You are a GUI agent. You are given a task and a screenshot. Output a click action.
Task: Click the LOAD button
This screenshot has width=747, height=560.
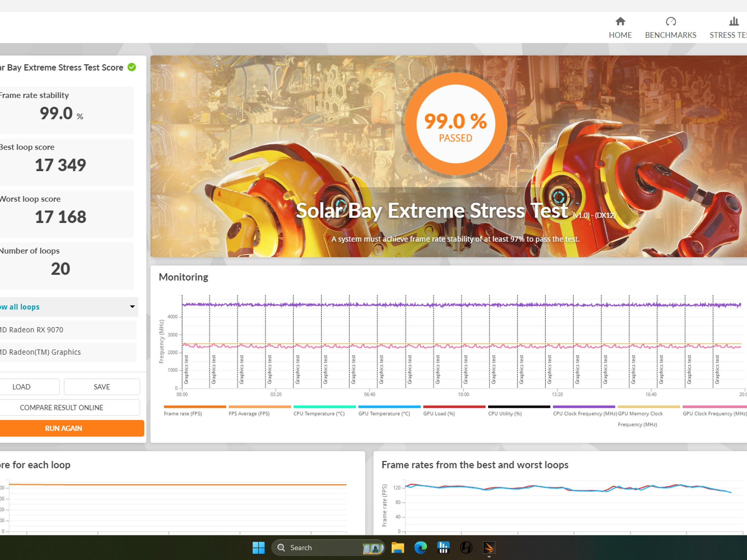coord(29,387)
